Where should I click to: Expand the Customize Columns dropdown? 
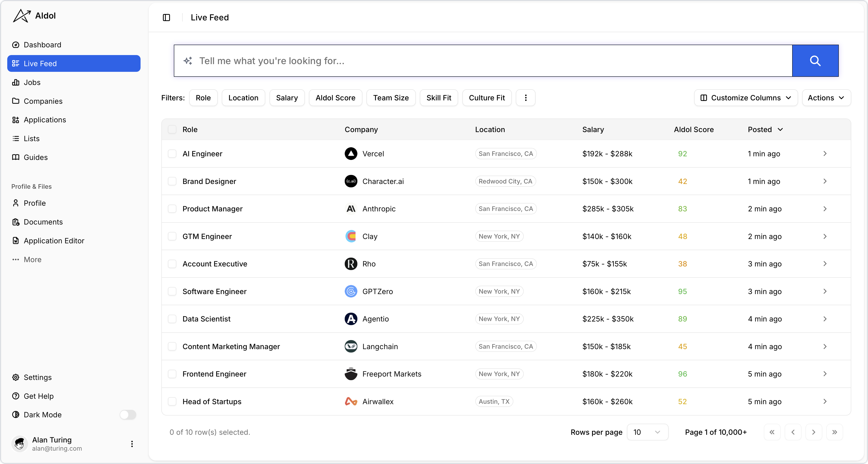pyautogui.click(x=745, y=98)
